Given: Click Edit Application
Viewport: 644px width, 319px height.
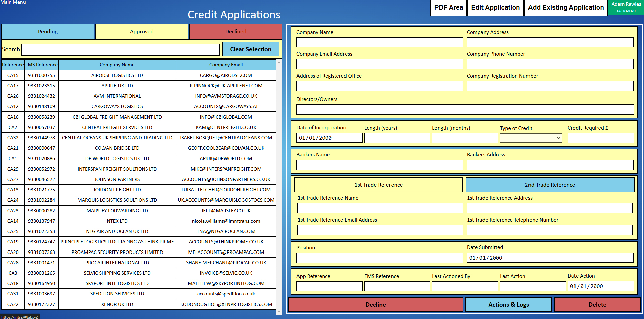Looking at the screenshot, I should 495,7.
